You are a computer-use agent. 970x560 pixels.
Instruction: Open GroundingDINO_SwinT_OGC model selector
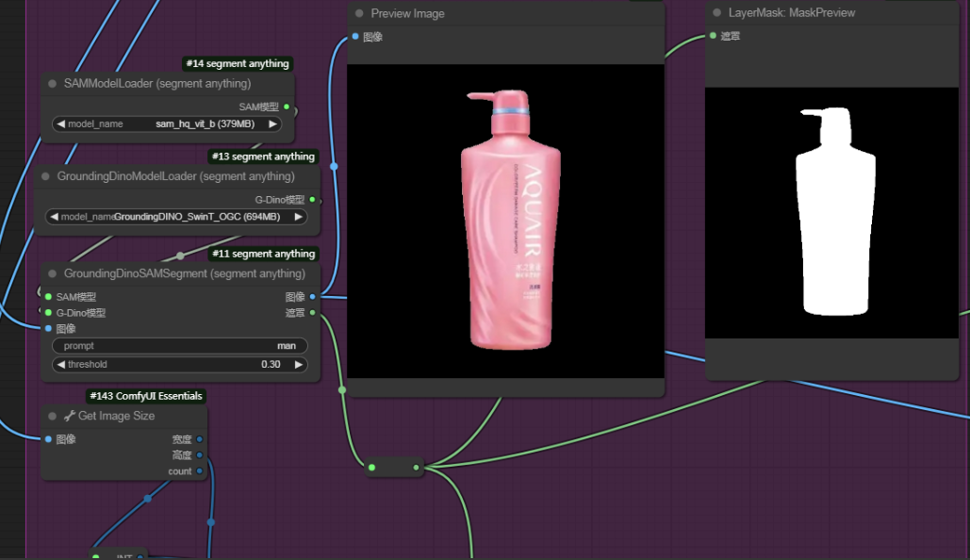pyautogui.click(x=176, y=217)
